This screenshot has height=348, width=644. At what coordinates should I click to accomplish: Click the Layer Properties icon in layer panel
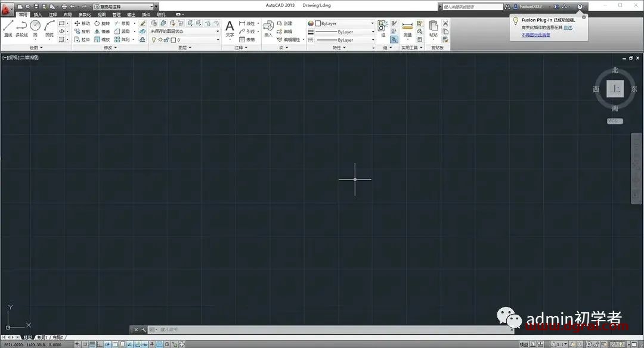pyautogui.click(x=154, y=23)
